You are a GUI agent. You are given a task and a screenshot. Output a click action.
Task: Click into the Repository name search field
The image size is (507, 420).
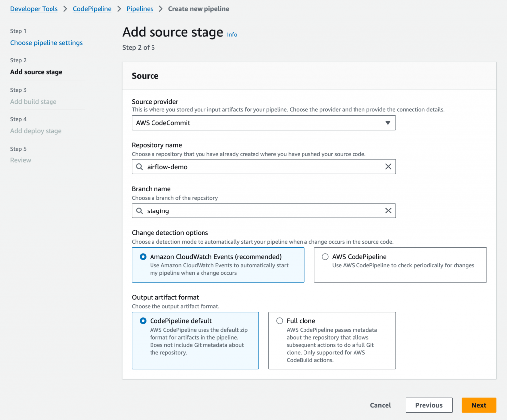click(x=262, y=167)
